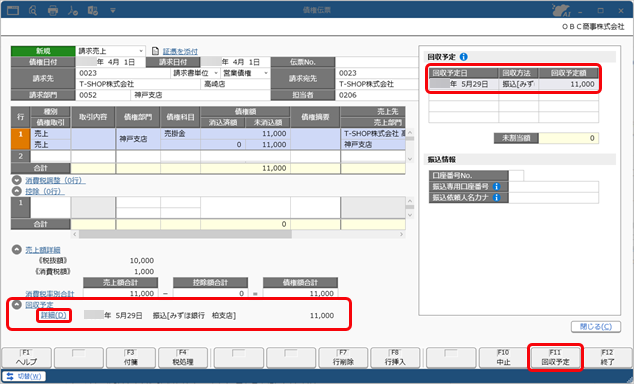Screen dimensions: 634x384
Task: Click the 請求宛先 code field 0023
Action: [x=376, y=73]
